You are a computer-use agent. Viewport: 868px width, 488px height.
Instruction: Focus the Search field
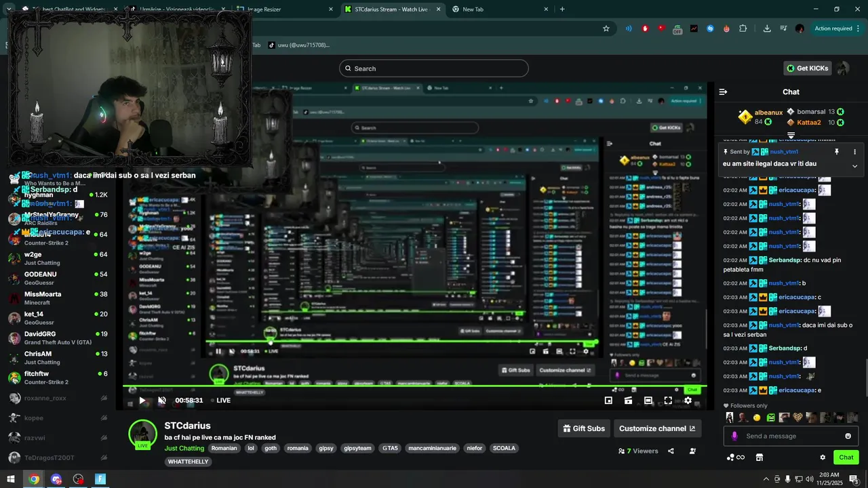coord(434,68)
